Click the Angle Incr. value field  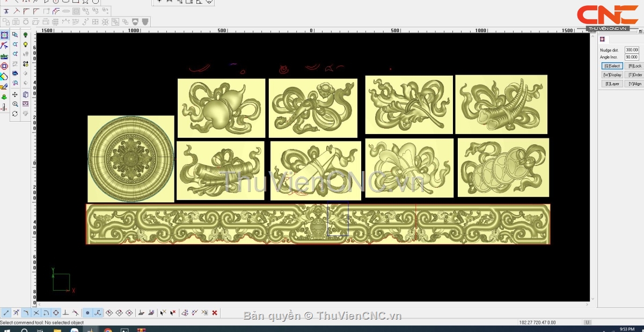click(x=631, y=57)
